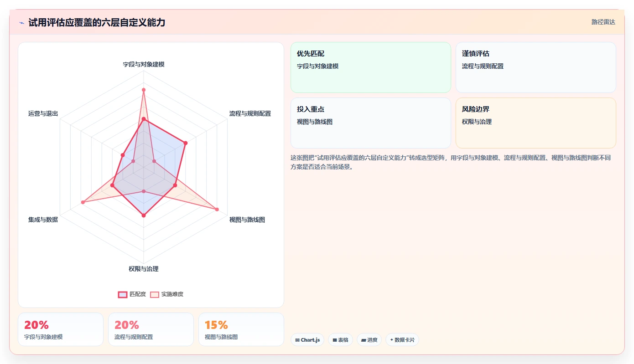Open the 投入重点 card
Image resolution: width=634 pixels, height=364 pixels.
coord(371,123)
